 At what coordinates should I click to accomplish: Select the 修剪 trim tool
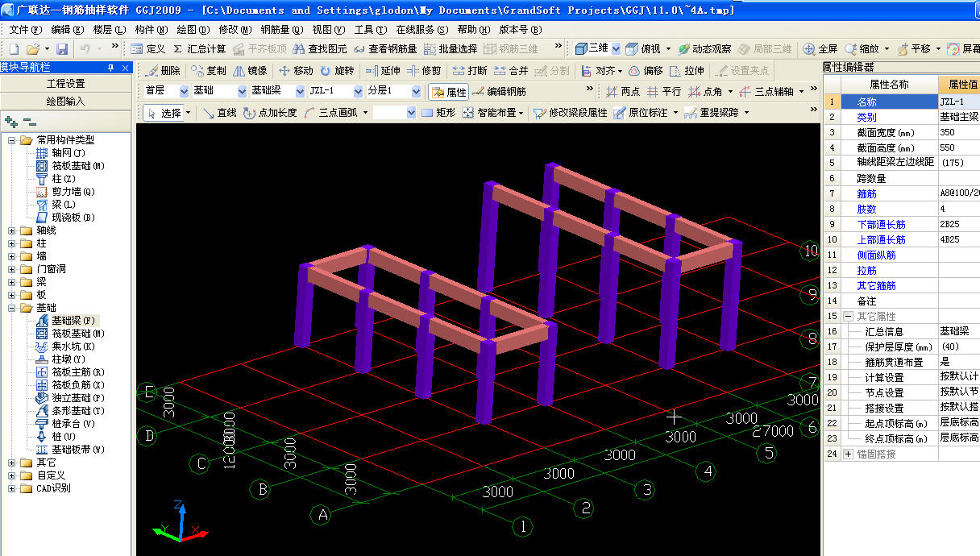tap(424, 71)
